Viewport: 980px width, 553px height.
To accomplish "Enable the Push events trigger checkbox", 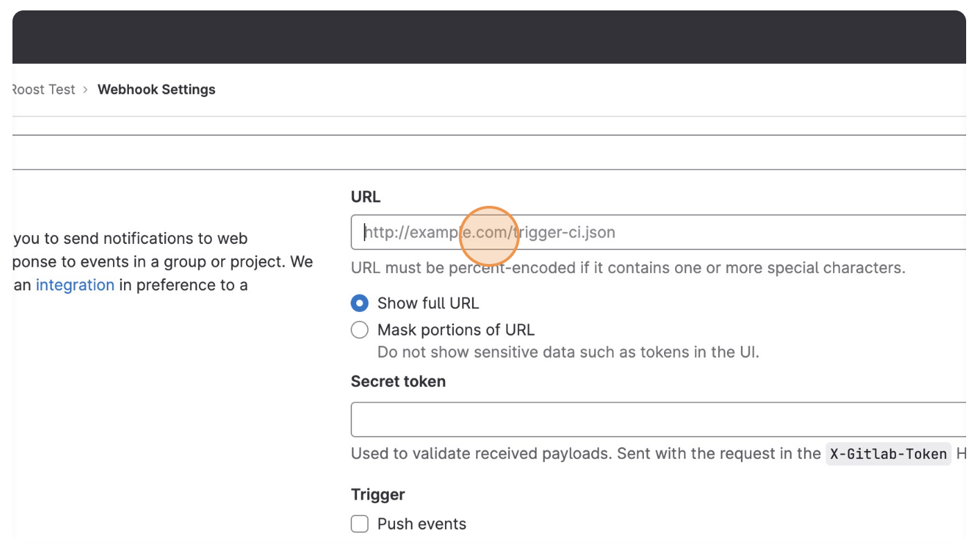I will [x=360, y=524].
